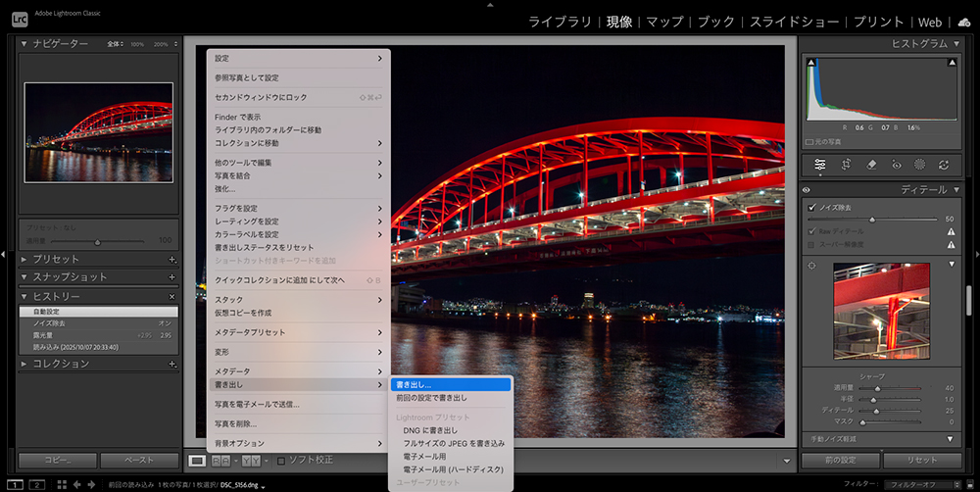Click the cloud sync icon
This screenshot has height=492, width=980.
click(x=964, y=22)
